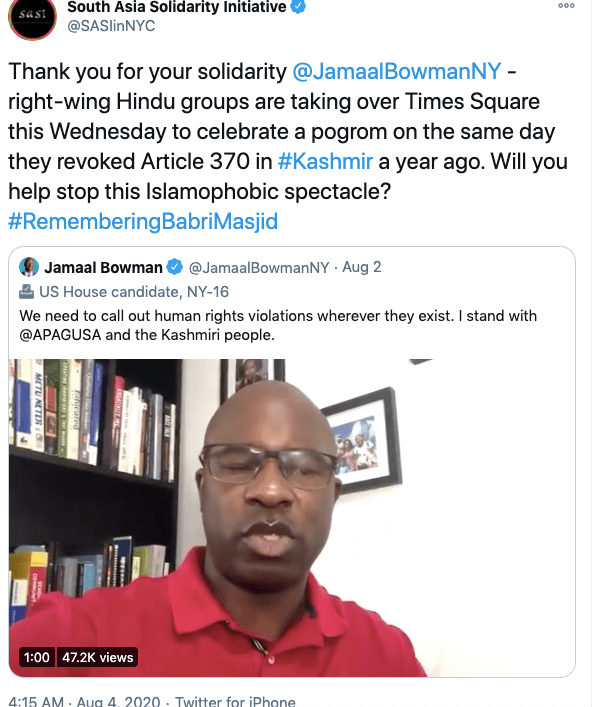The width and height of the screenshot is (595, 707).
Task: Open South Asia Solidarity Initiative account name
Action: pos(177,7)
